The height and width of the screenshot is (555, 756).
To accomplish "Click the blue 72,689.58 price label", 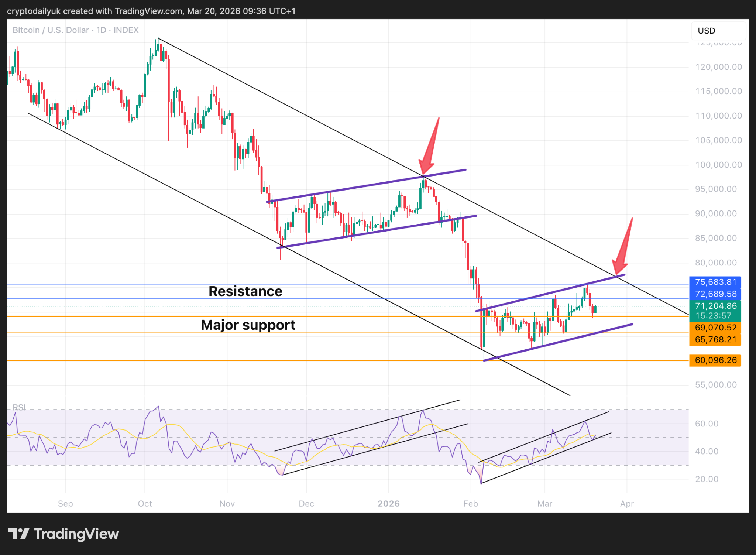I will pos(715,294).
